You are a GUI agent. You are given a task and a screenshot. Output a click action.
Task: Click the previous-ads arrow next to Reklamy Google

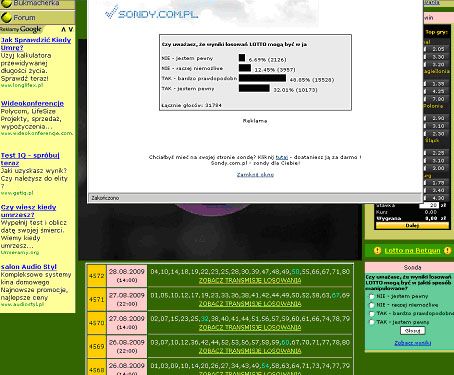[63, 29]
